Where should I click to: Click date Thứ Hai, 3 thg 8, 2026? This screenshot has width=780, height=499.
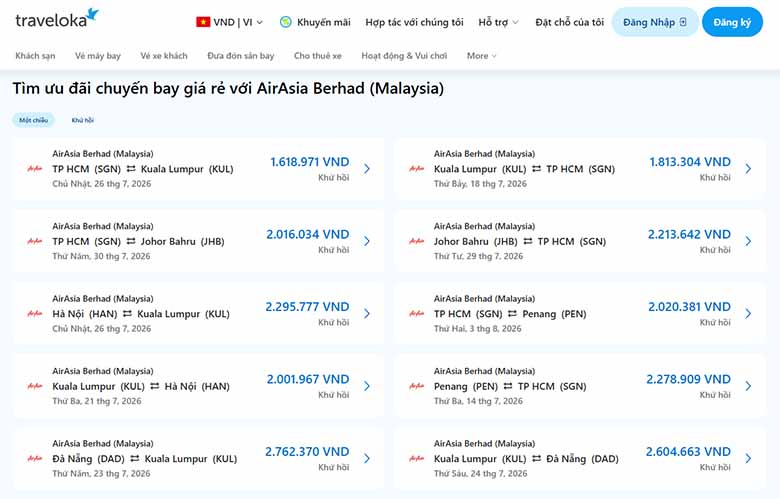[478, 328]
